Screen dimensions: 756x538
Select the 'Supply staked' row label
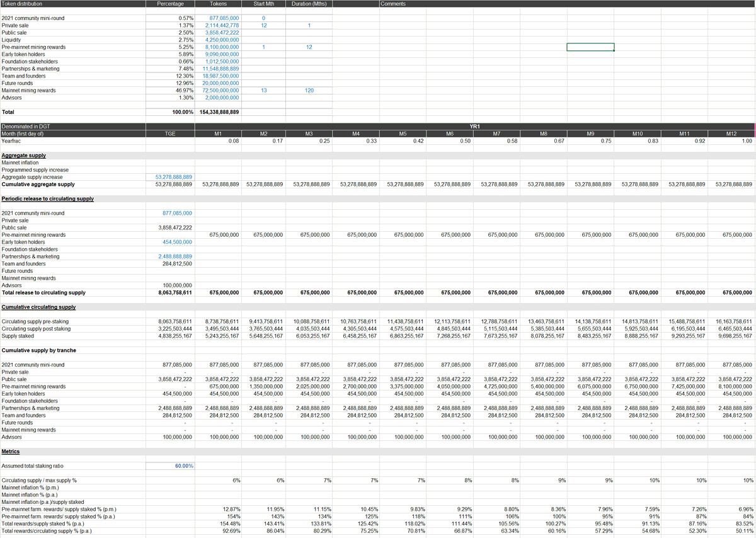[19, 336]
